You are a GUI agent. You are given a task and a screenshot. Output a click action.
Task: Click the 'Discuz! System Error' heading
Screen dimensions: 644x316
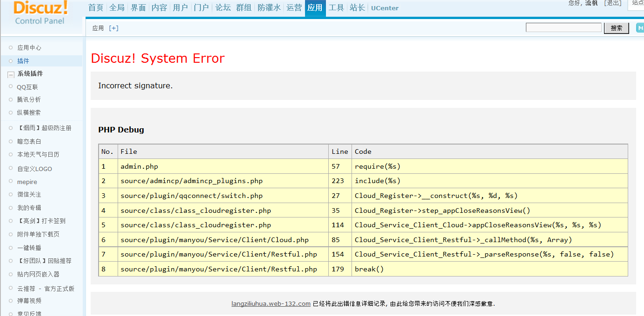(158, 58)
